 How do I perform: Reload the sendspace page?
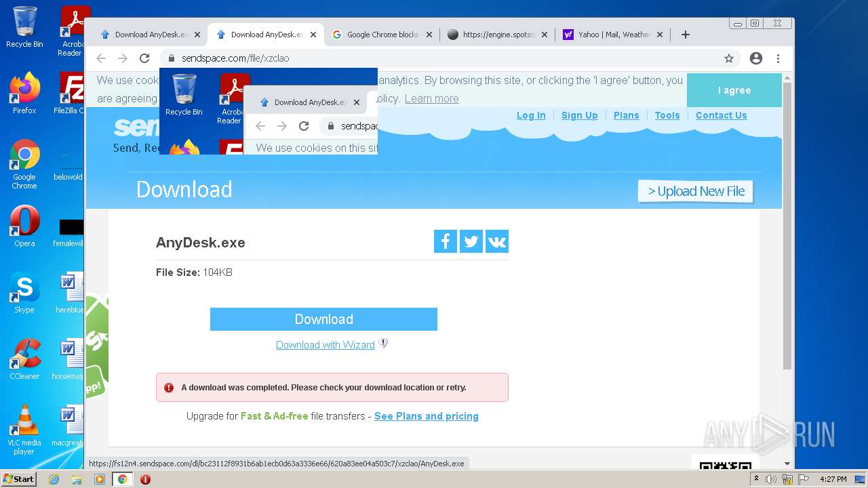144,58
